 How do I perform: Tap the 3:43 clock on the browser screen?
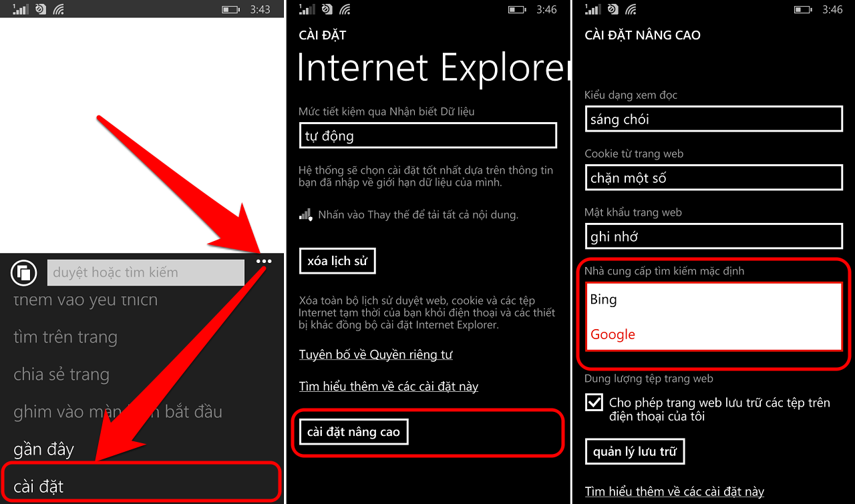pos(260,9)
